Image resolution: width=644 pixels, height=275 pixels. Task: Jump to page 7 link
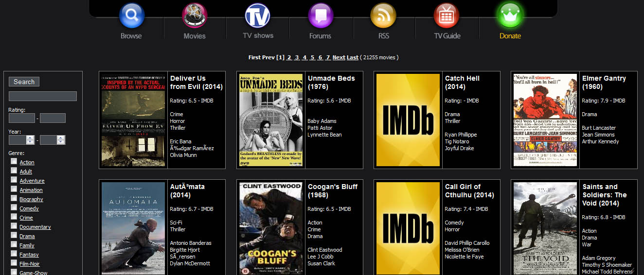328,57
